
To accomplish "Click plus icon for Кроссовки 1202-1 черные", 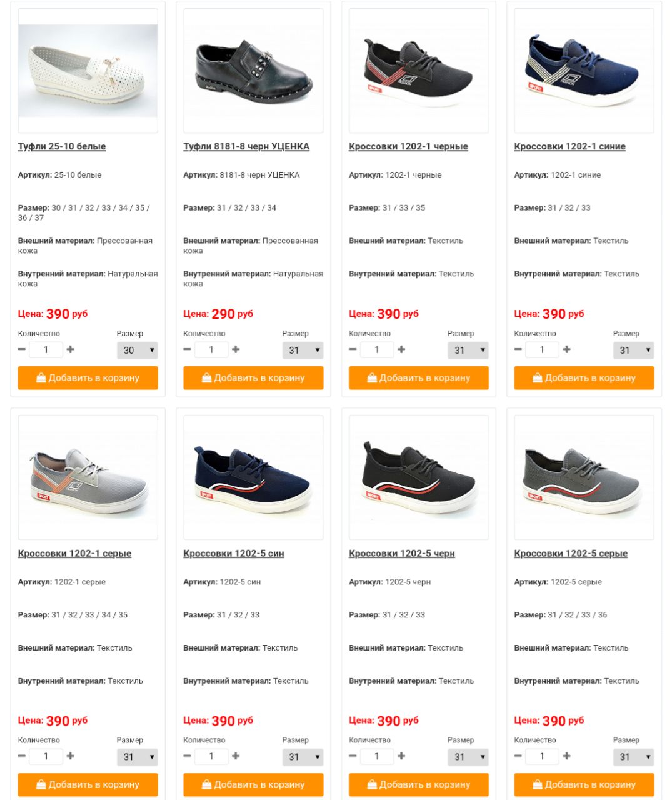I will 401,349.
